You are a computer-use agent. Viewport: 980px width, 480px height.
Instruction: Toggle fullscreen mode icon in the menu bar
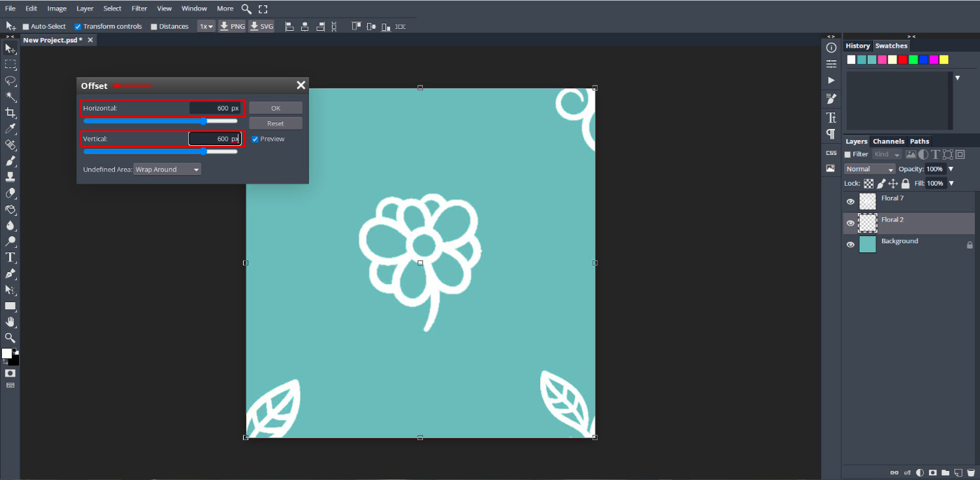pos(263,9)
